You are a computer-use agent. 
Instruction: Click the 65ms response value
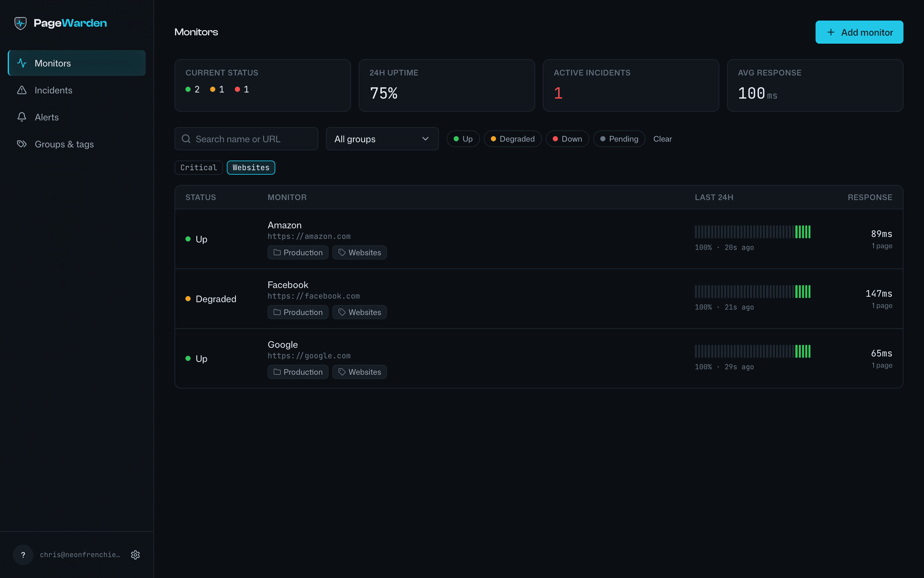(881, 353)
